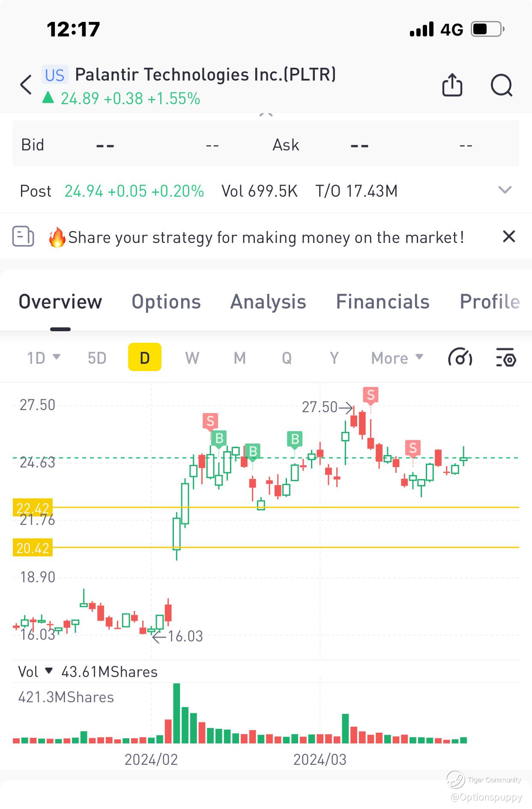The image size is (532, 809).
Task: Switch to the Financials tab
Action: 383,302
